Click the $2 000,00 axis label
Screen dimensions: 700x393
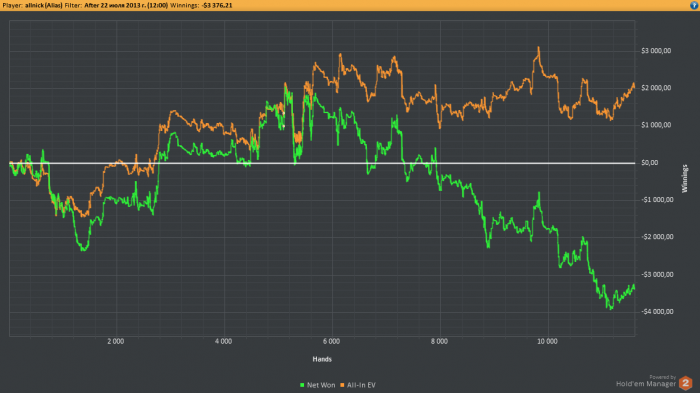tap(656, 88)
